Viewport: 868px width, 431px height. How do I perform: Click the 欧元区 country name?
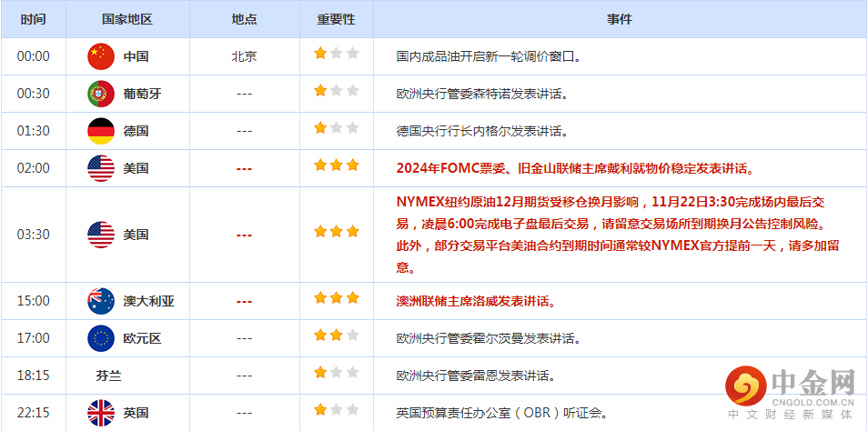point(142,338)
